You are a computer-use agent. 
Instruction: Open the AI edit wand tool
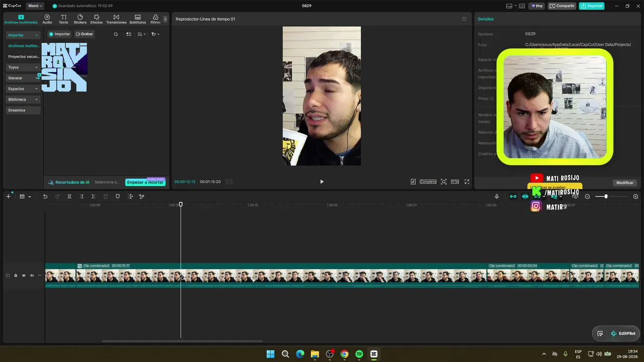coord(142,196)
